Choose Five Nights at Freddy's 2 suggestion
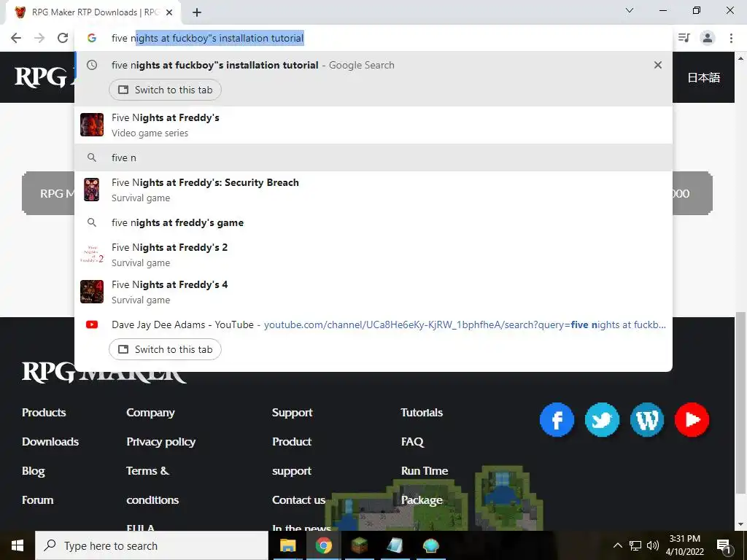This screenshot has width=747, height=560. click(x=373, y=254)
